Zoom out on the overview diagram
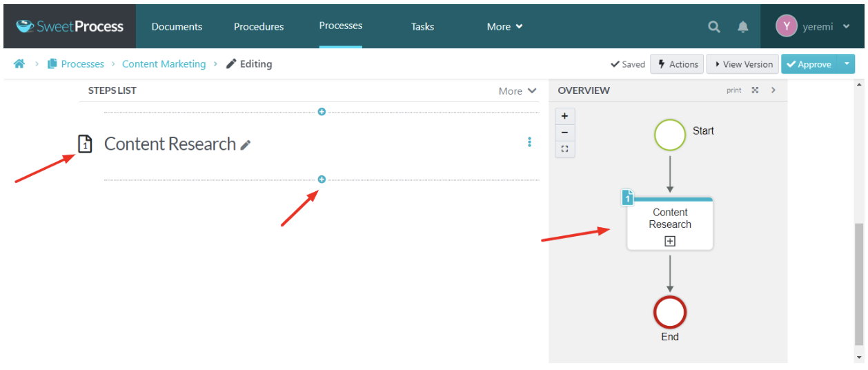 [x=564, y=133]
